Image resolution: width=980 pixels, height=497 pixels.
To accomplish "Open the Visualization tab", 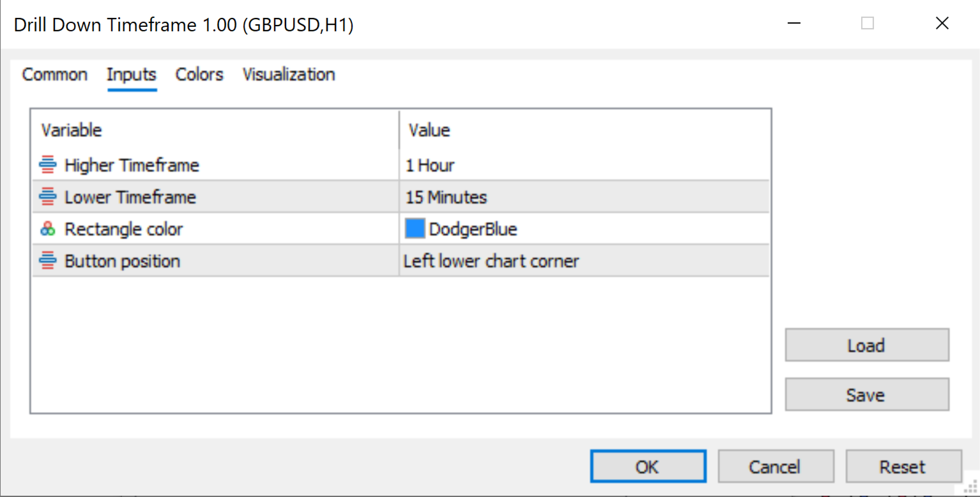I will click(289, 75).
